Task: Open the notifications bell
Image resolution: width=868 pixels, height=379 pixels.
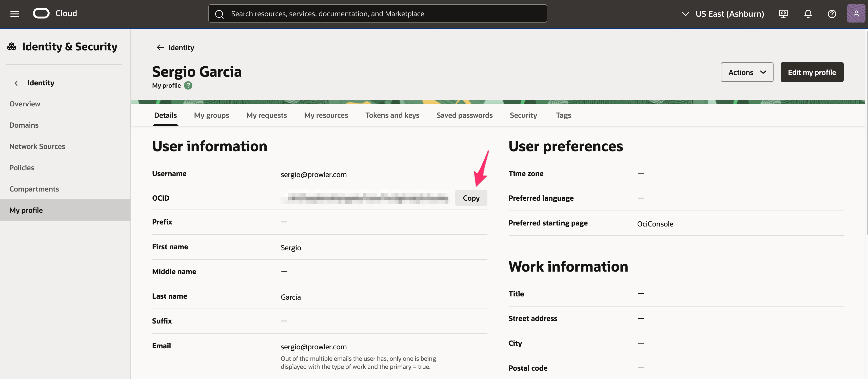Action: pos(808,14)
